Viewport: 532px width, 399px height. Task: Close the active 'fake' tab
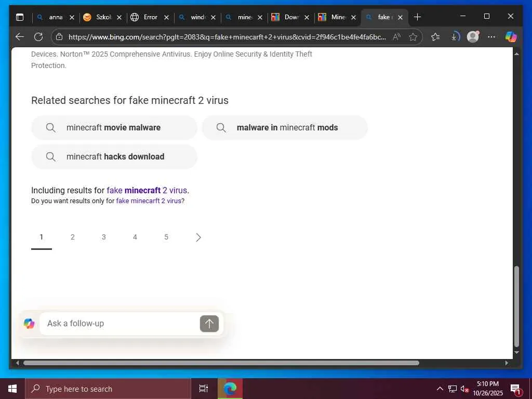pyautogui.click(x=401, y=17)
